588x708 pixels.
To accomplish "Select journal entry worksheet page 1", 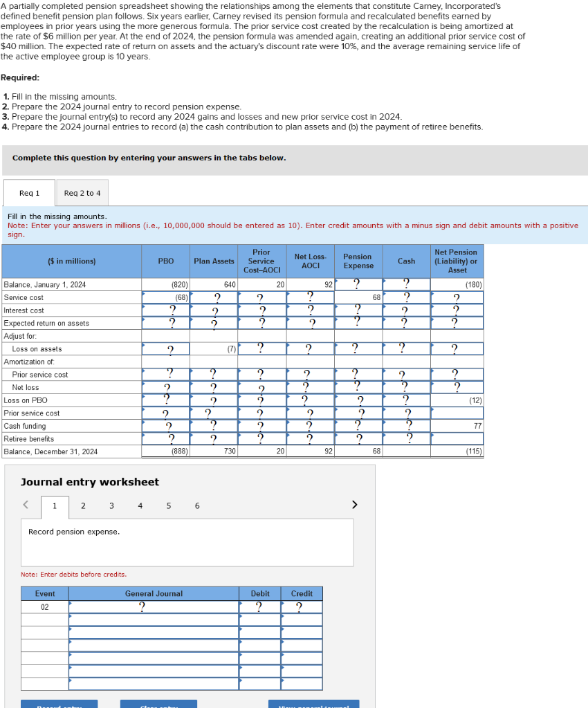I will tap(55, 506).
